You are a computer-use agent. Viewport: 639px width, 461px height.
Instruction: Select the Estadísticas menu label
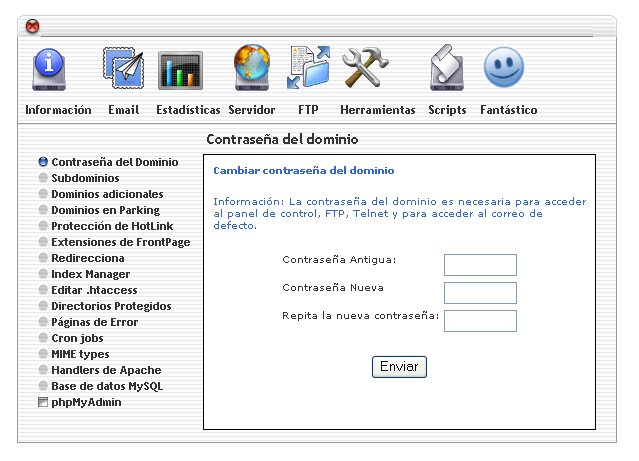click(188, 110)
